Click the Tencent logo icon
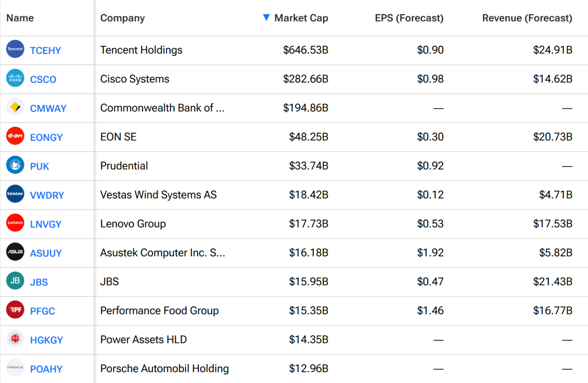The image size is (588, 383). [x=15, y=49]
